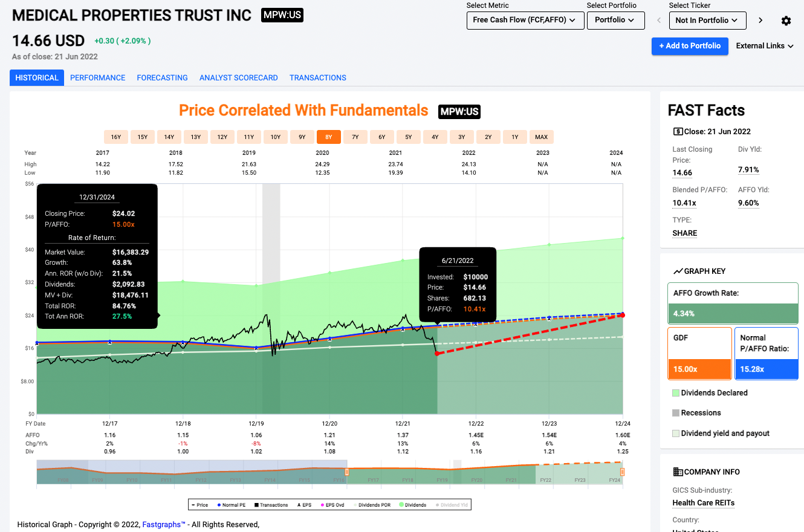This screenshot has width=804, height=532.
Task: Click the Company Info building icon
Action: point(678,472)
